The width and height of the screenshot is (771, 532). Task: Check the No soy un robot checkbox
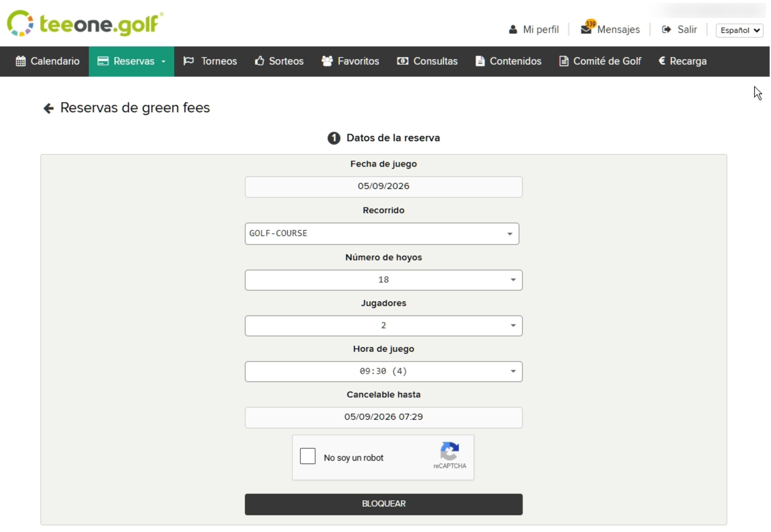[308, 456]
